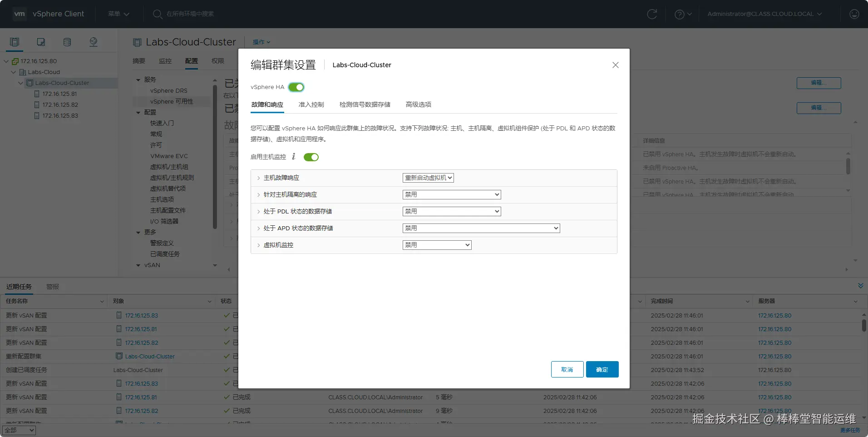Open the 虚拟机监控 dropdown
The image size is (868, 437).
pyautogui.click(x=437, y=245)
